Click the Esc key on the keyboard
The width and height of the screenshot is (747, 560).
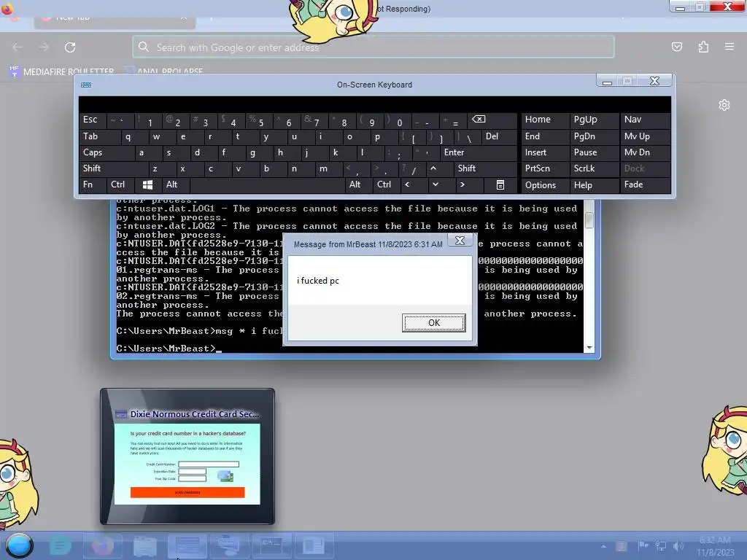tap(93, 120)
